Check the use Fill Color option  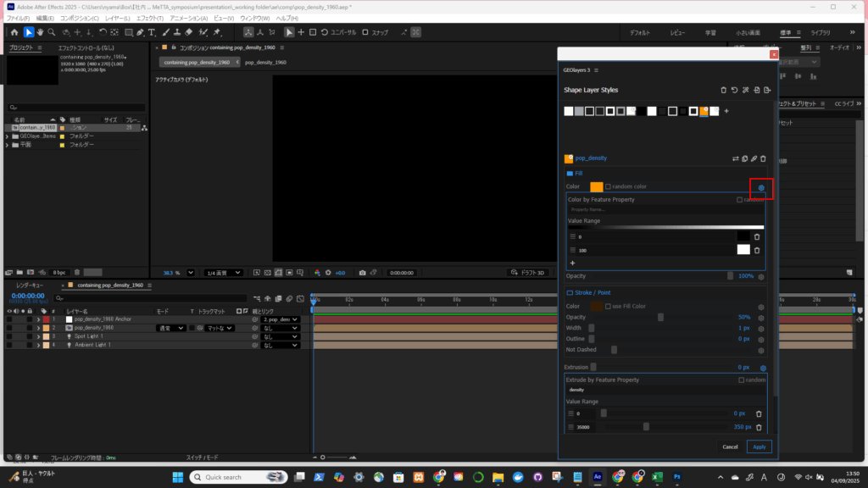coord(609,306)
